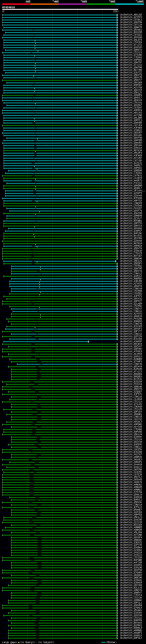Select hit label UniRef100_Q4LDT4
The width and height of the screenshot is (146, 644).
pos(131,40)
